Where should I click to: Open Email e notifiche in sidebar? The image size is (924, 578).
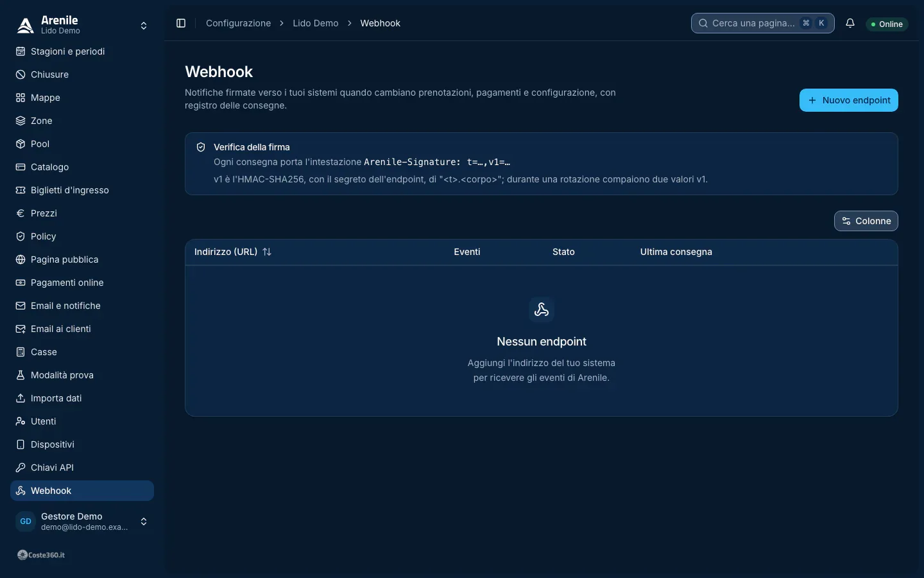[82, 306]
